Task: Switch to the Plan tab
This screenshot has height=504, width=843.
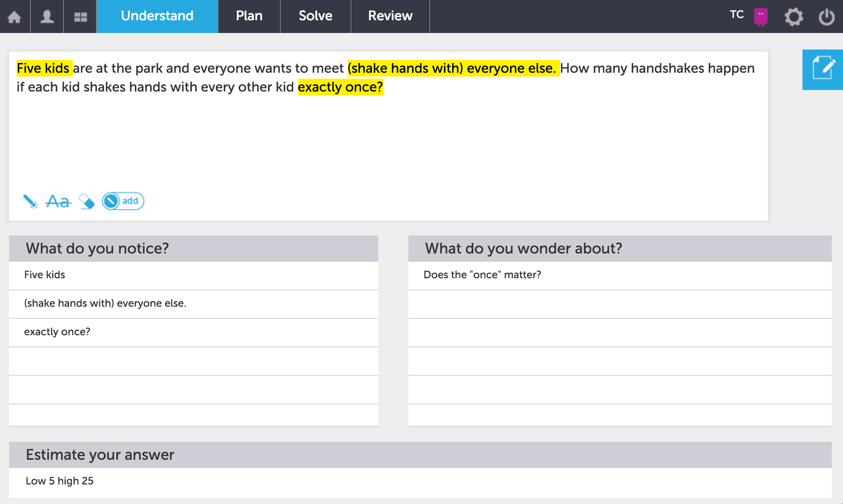Action: pyautogui.click(x=249, y=16)
